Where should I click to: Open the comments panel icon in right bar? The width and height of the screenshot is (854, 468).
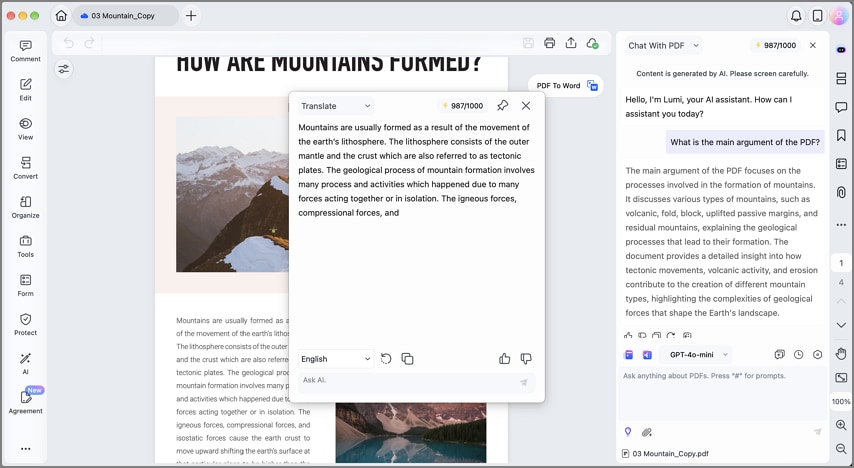coord(841,107)
